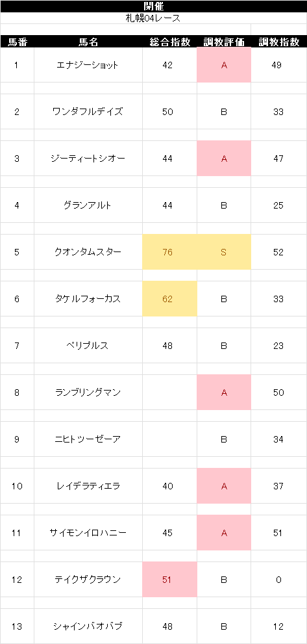Select horse name シャインバオバブ
307x644 pixels.
[88, 626]
